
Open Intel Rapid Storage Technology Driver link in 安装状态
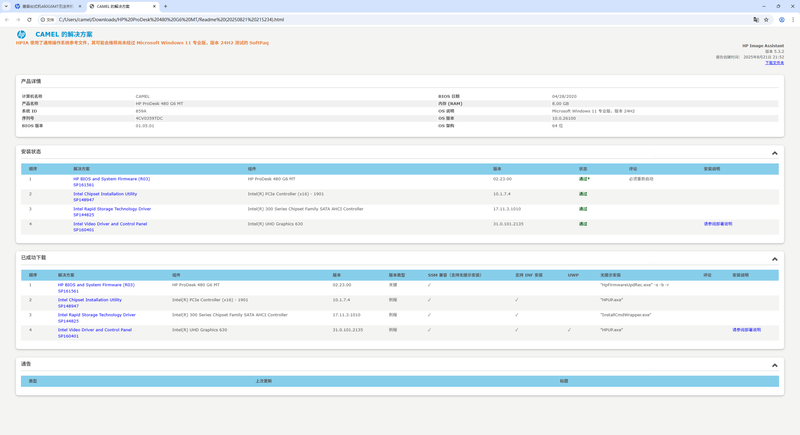click(112, 209)
